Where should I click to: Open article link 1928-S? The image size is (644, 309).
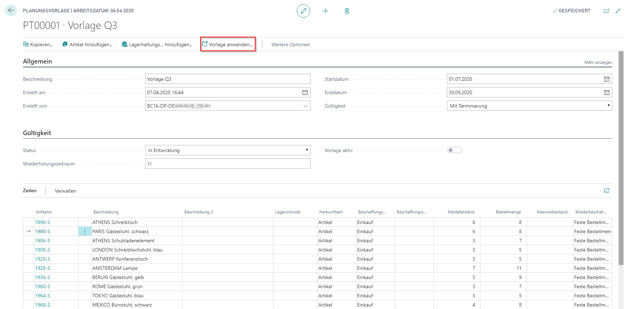point(43,268)
